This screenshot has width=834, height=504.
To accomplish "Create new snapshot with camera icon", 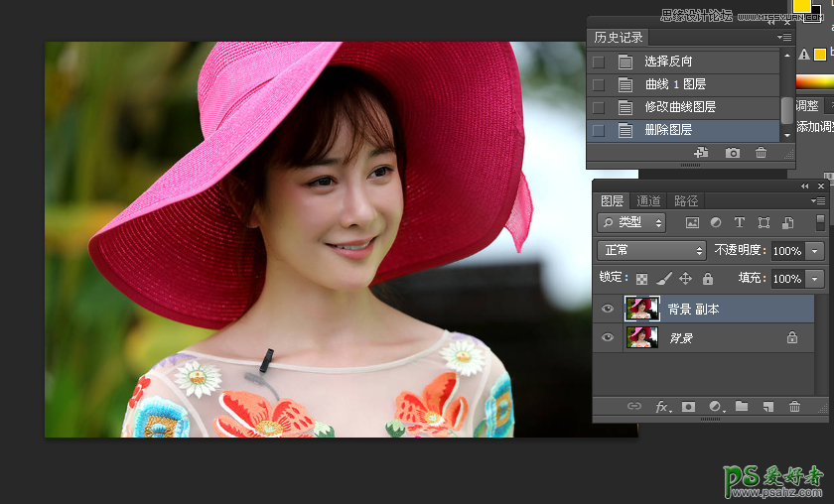I will (733, 153).
